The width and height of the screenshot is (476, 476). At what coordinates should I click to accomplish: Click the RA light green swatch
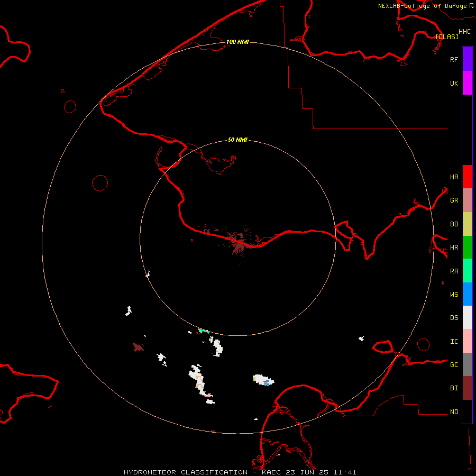point(467,271)
